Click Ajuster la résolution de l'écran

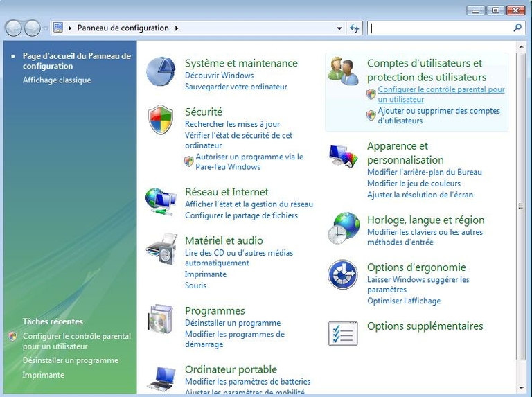click(420, 195)
